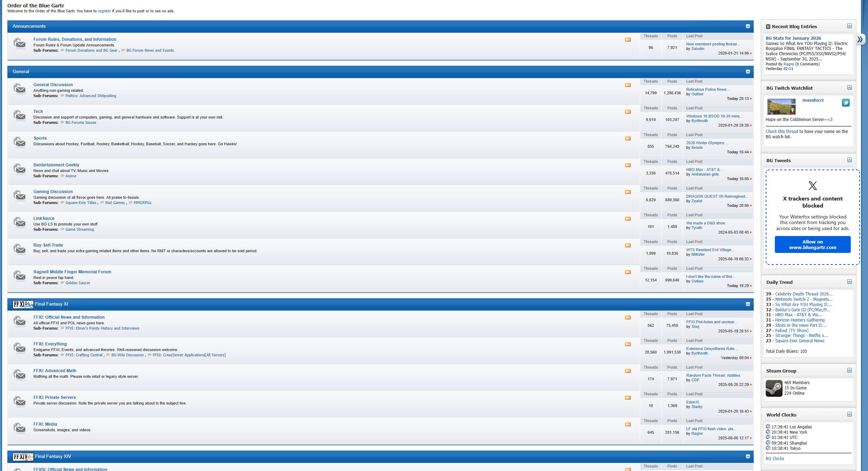Collapse the Announcements category
The height and width of the screenshot is (471, 868).
pos(748,26)
